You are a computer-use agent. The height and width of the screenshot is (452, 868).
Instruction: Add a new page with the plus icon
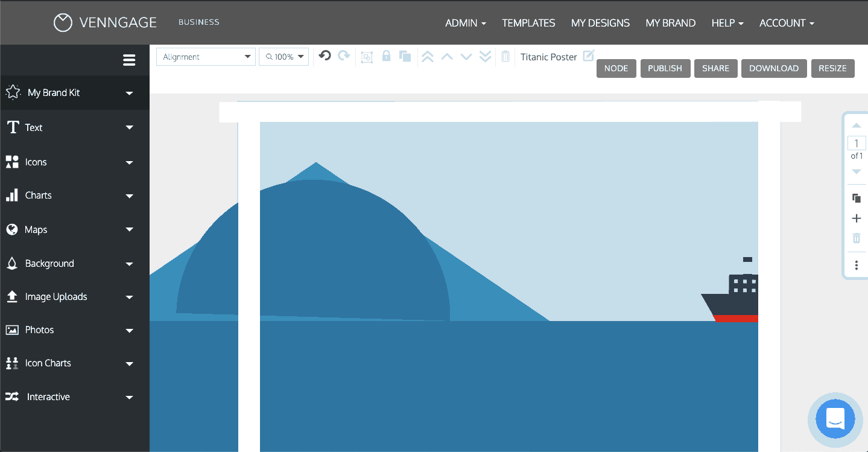pyautogui.click(x=856, y=218)
